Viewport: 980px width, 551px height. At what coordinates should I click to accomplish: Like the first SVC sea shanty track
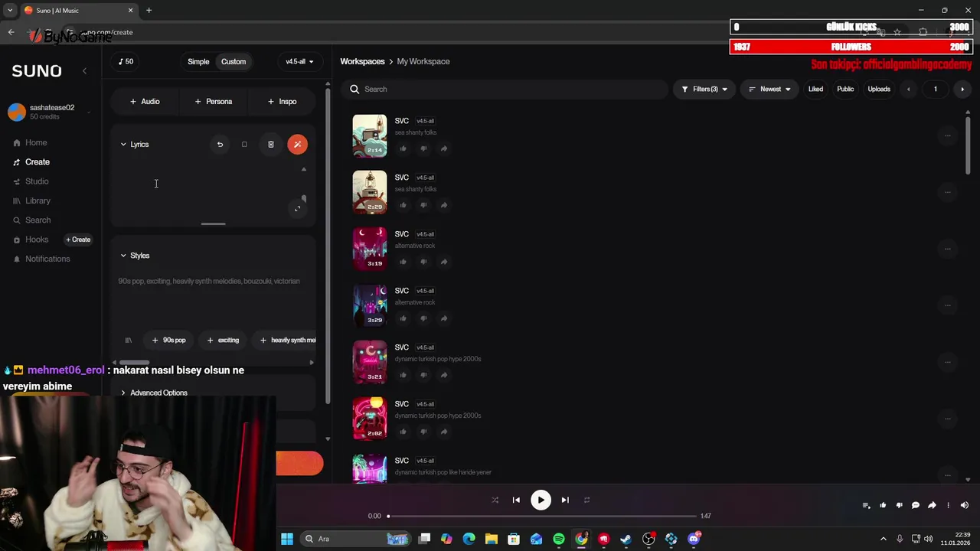click(403, 148)
